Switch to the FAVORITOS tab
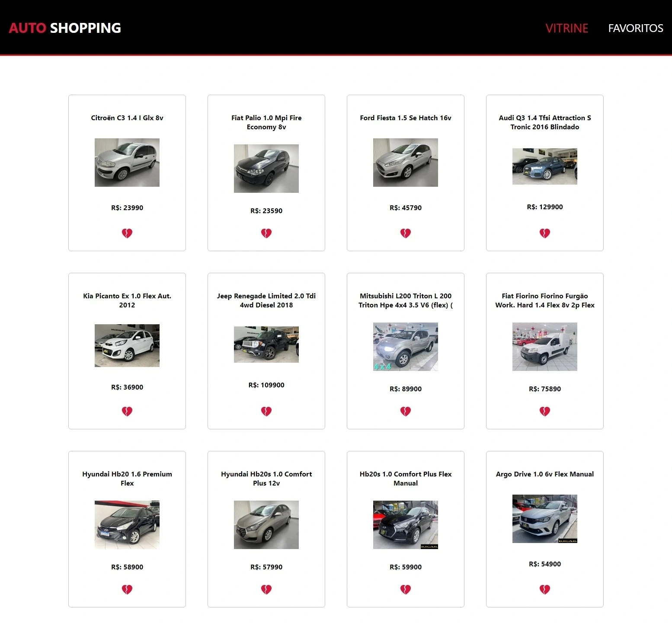This screenshot has width=672, height=623. tap(636, 28)
